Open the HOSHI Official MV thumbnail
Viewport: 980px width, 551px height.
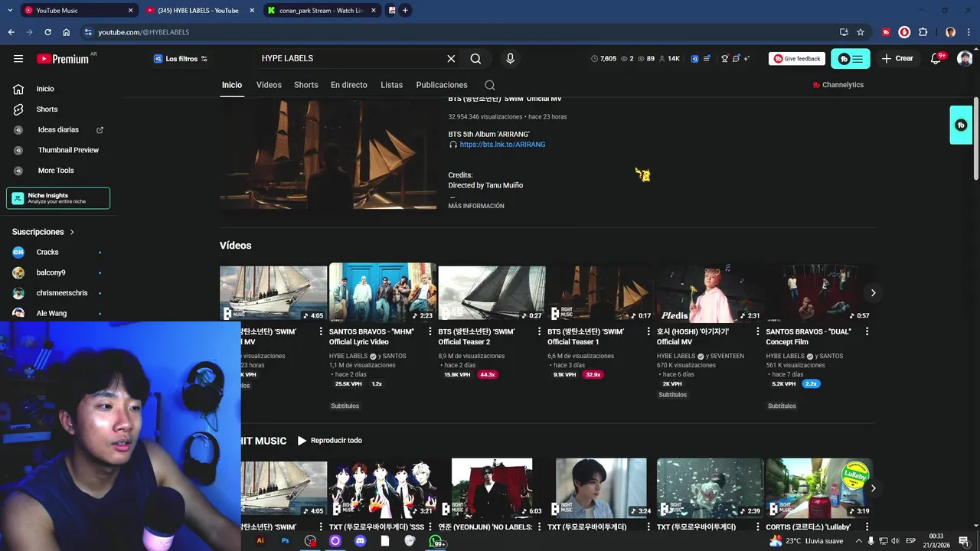point(710,294)
